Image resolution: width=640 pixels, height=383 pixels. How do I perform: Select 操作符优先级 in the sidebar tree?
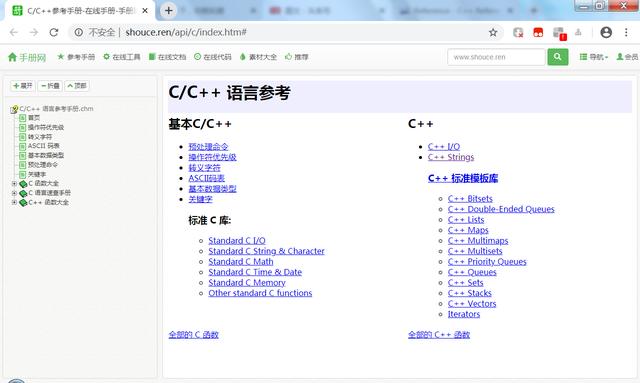coord(46,127)
